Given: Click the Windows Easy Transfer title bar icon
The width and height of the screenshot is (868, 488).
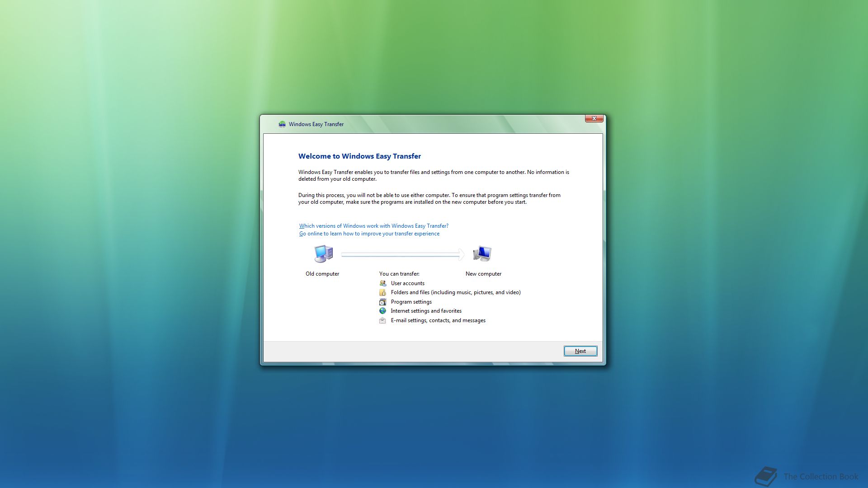Looking at the screenshot, I should tap(282, 124).
